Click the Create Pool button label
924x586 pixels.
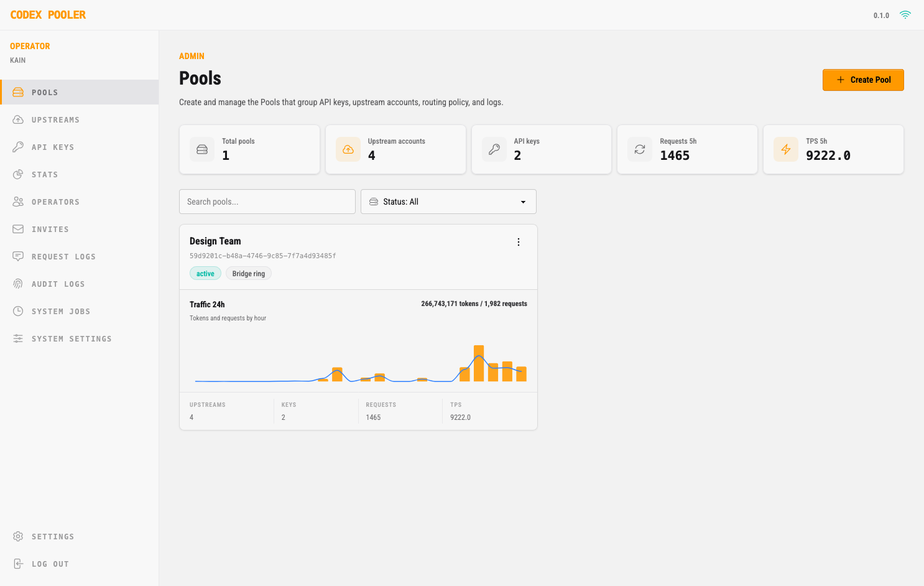click(x=871, y=80)
